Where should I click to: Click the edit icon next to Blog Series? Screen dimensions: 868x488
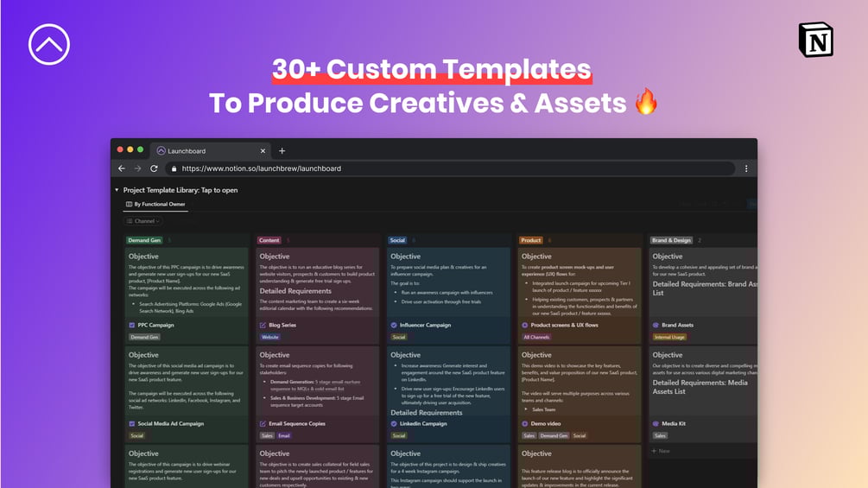[263, 326]
